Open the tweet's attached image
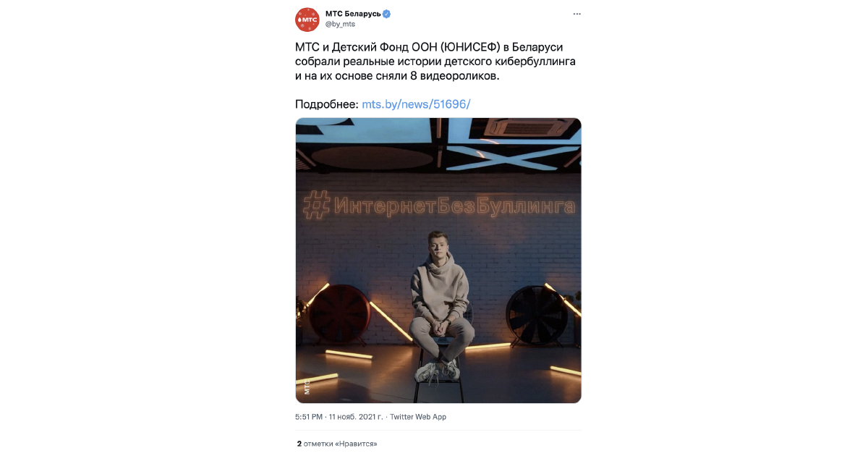The width and height of the screenshot is (868, 456). coord(438,261)
